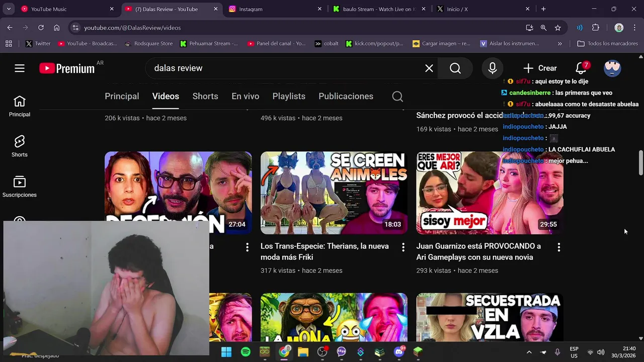
Task: Open OBS Studio from the taskbar
Action: click(x=322, y=352)
